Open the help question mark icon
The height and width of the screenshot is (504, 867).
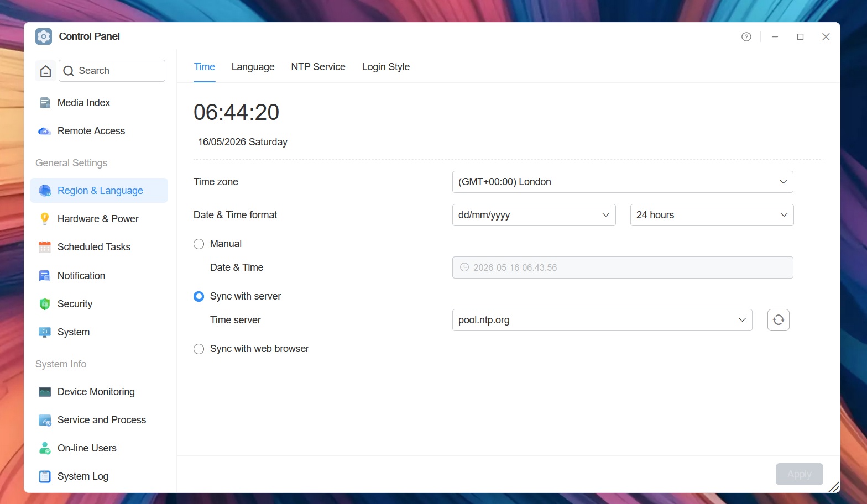[x=746, y=36]
